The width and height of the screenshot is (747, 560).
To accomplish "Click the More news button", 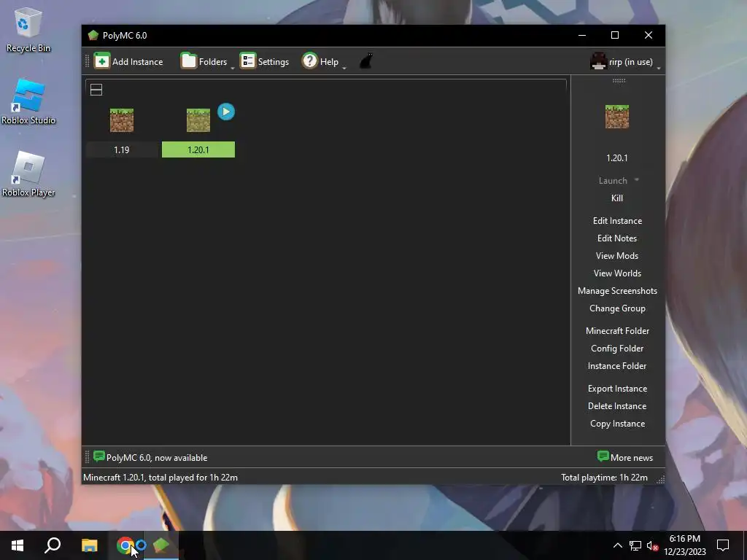I will click(625, 458).
